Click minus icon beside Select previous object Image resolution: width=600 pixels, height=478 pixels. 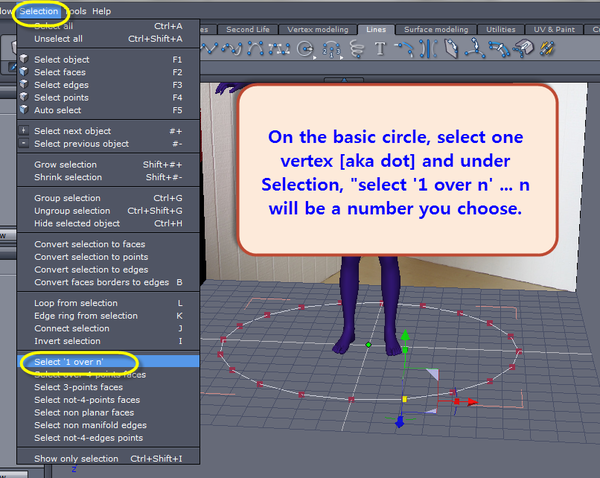click(24, 143)
